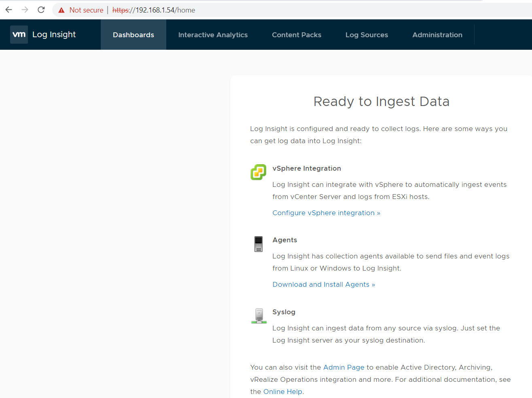This screenshot has width=532, height=398.
Task: Go to the Log Sources tab
Action: point(367,35)
